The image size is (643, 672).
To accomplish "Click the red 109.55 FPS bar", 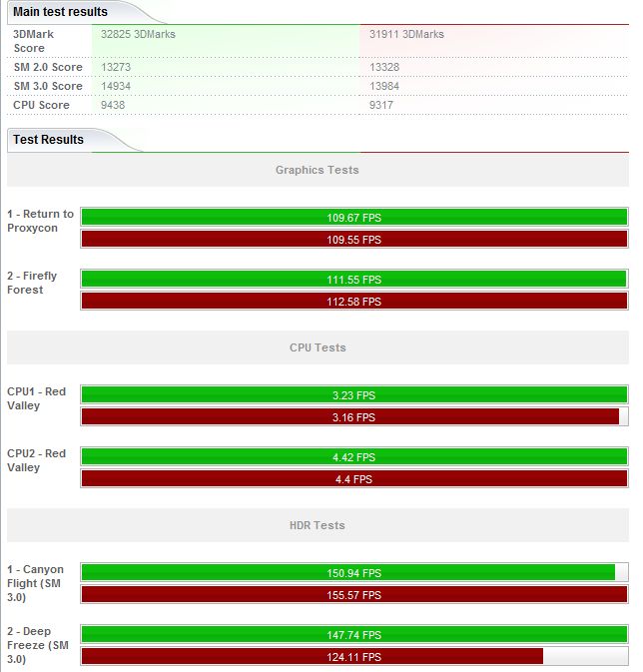I will 353,240.
